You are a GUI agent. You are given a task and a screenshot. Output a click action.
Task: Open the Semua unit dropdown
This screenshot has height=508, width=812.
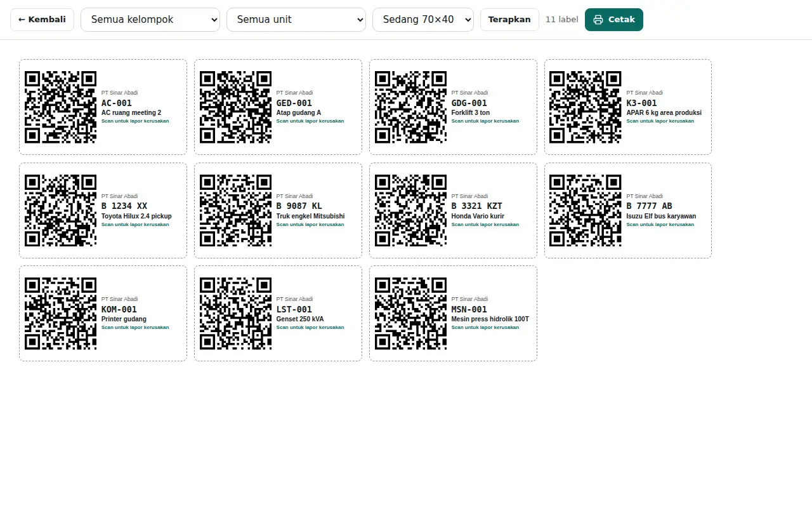[296, 20]
